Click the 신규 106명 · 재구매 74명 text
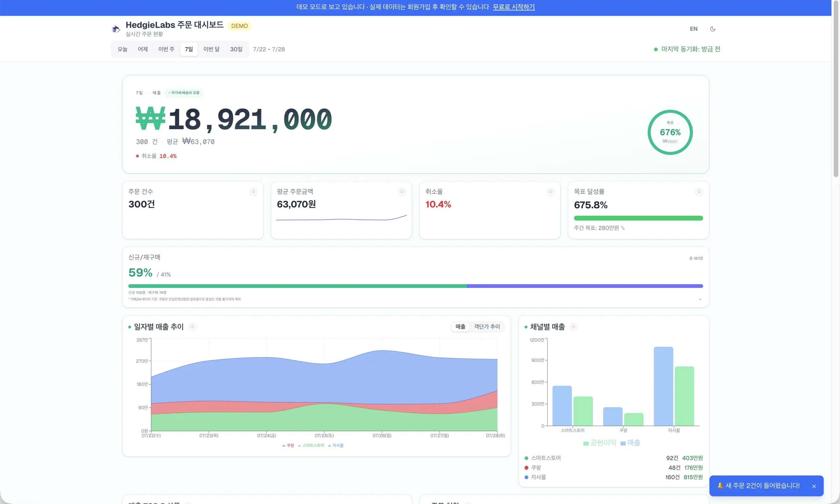The height and width of the screenshot is (504, 840). pos(147,292)
